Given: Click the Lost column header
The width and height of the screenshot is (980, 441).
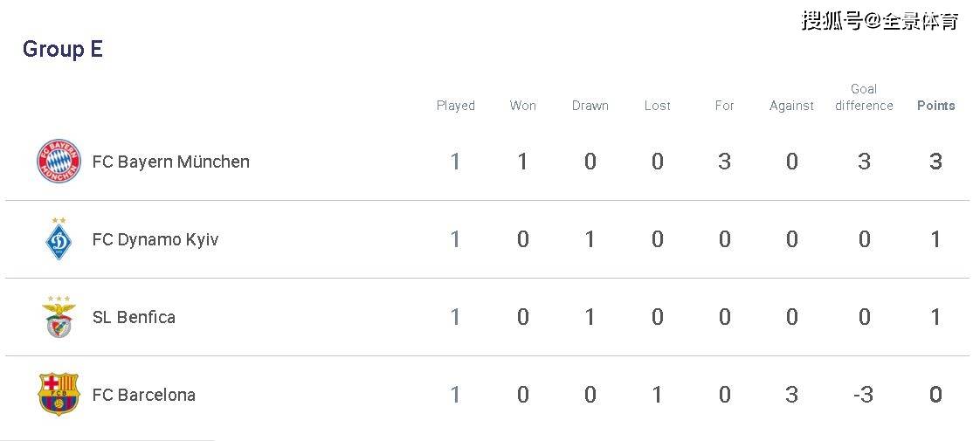Looking at the screenshot, I should coord(658,106).
